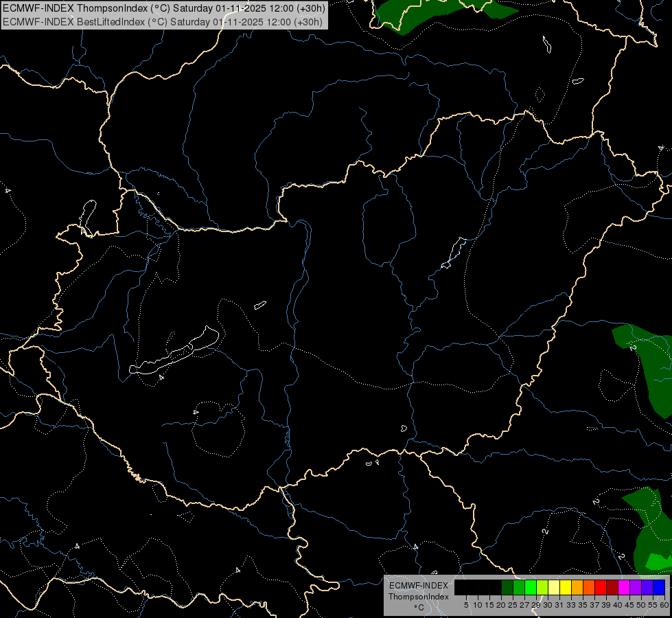Click legend tick value 39
Viewport: 672px width, 618px height.
606,605
